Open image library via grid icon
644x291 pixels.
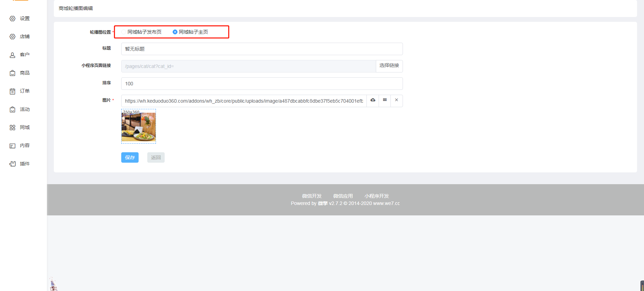pos(385,101)
